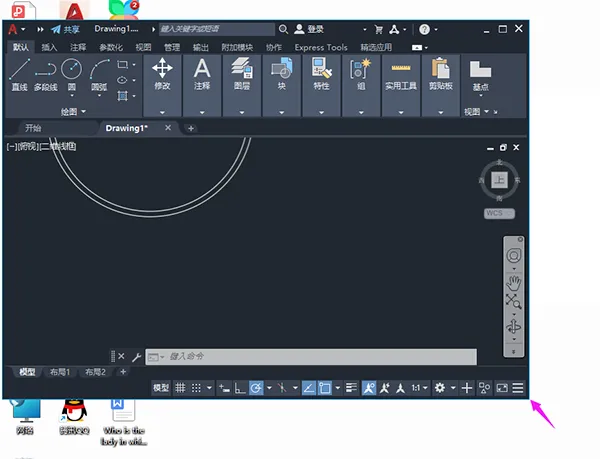This screenshot has width=600, height=459.
Task: Click the 俯视 view control label
Action: tap(28, 146)
